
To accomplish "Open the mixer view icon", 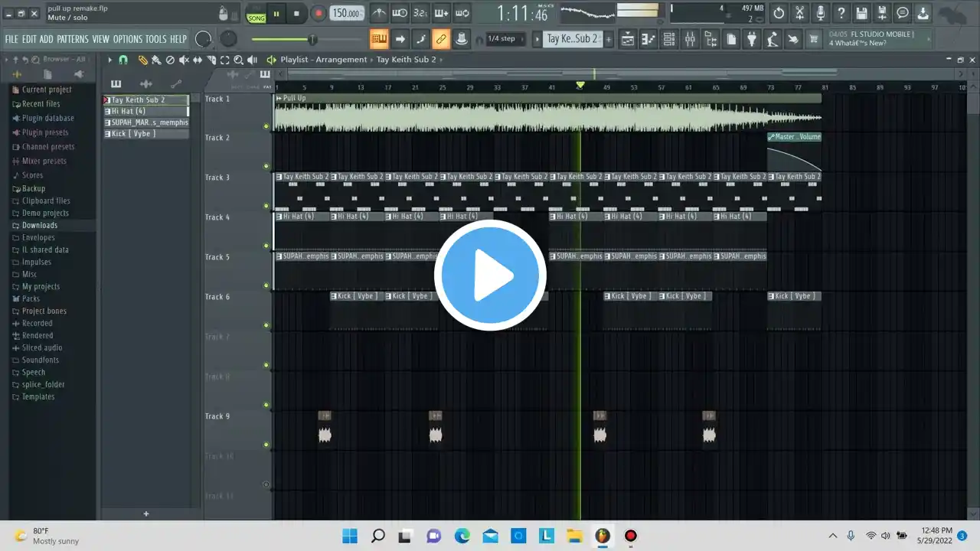I will point(690,39).
